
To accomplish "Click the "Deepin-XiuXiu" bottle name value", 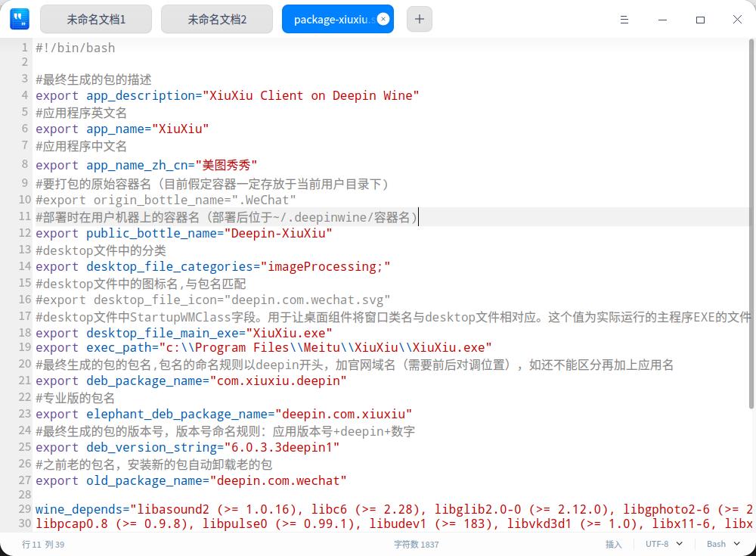I will click(278, 233).
